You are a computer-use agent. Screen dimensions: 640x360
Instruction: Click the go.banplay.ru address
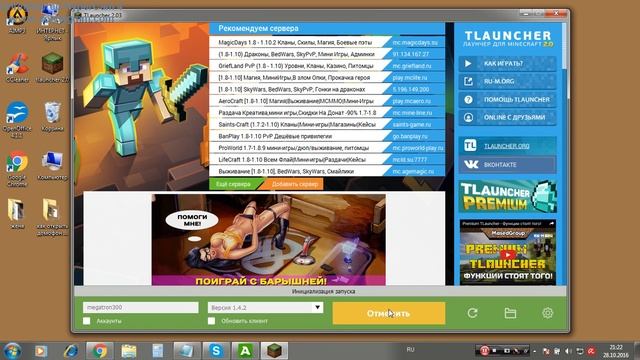[x=410, y=136]
